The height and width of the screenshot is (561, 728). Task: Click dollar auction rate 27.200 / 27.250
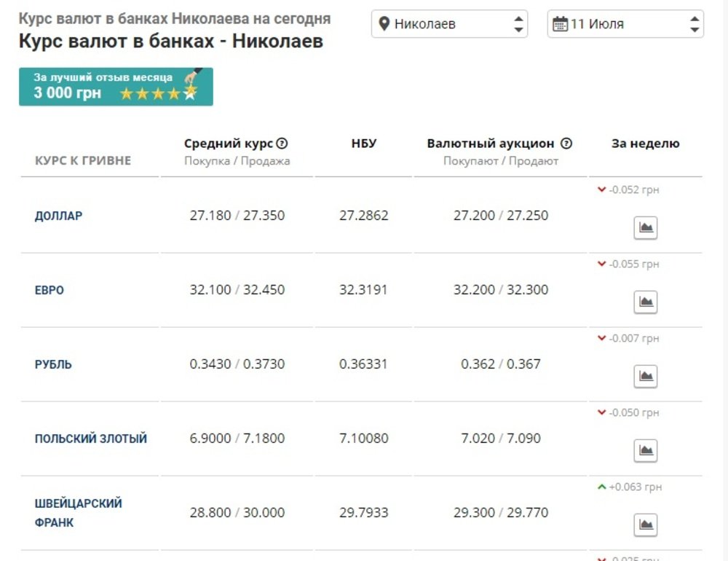tap(501, 215)
